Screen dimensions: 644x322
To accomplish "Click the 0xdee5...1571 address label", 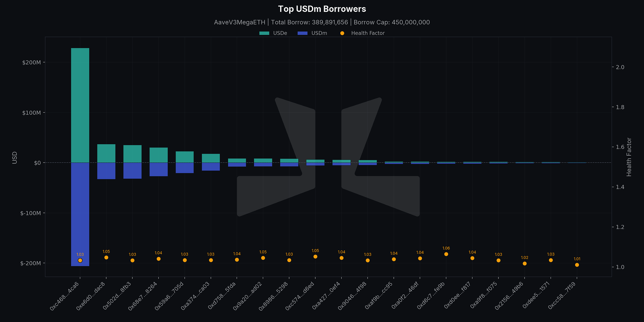I will pyautogui.click(x=536, y=296).
